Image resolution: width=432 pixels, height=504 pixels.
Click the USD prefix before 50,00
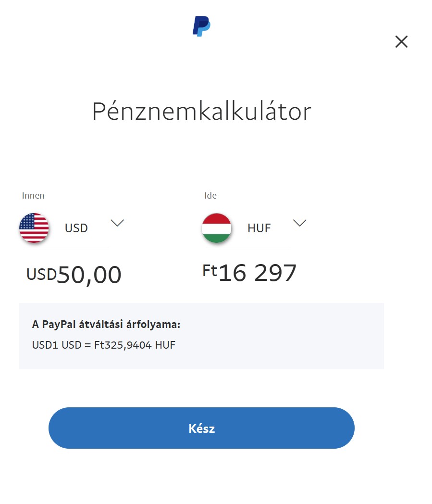tap(41, 274)
